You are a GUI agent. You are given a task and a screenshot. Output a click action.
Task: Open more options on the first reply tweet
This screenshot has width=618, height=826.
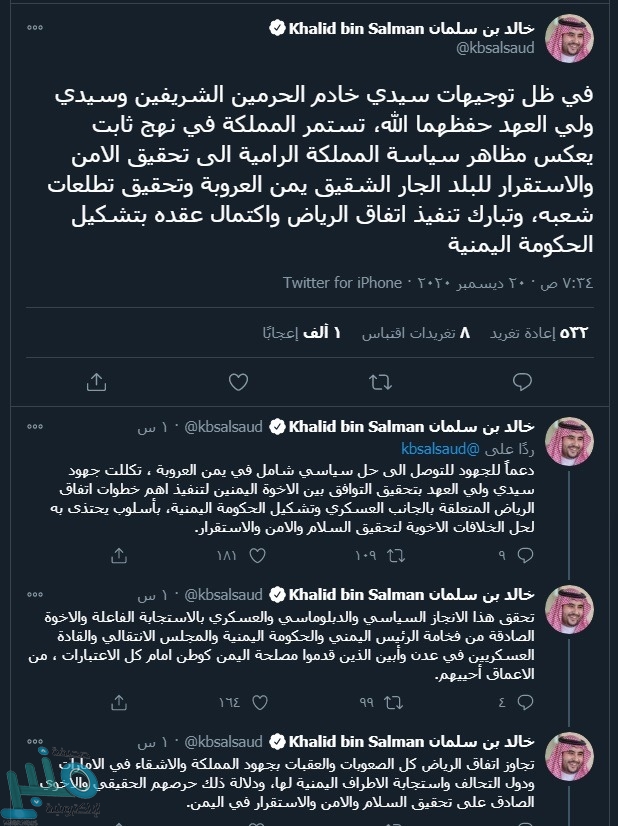(x=35, y=427)
